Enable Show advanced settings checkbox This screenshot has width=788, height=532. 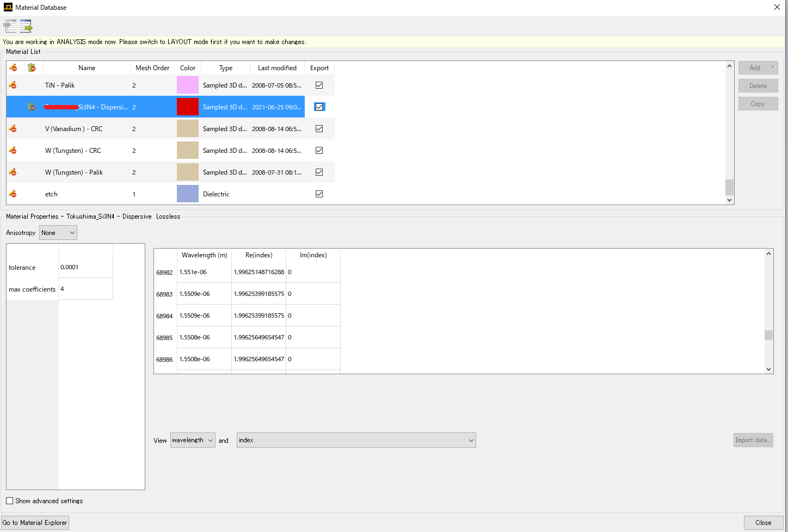10,501
